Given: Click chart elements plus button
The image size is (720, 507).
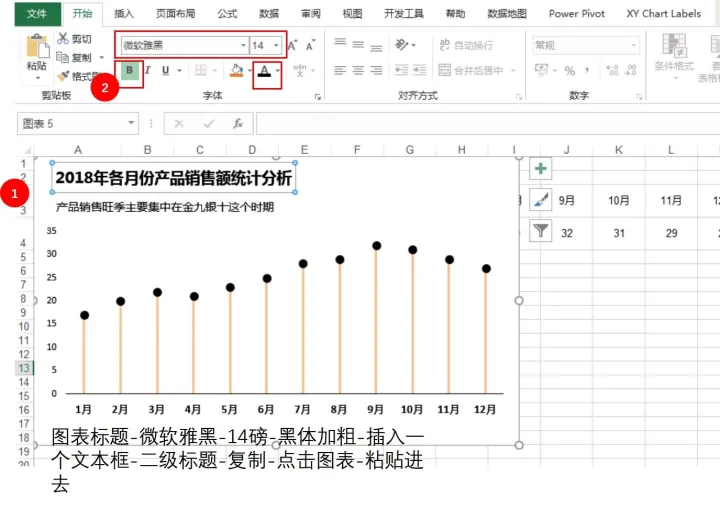Looking at the screenshot, I should pyautogui.click(x=540, y=169).
